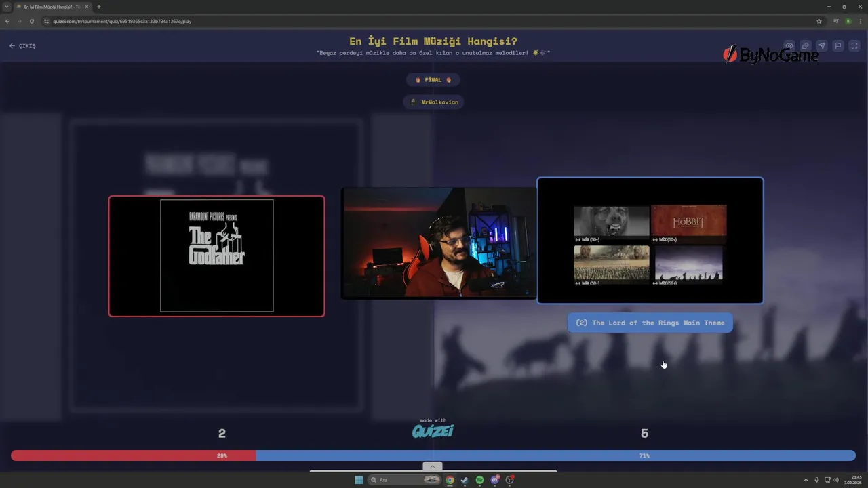The height and width of the screenshot is (488, 868).
Task: Click the right vote count 5
Action: tap(644, 434)
